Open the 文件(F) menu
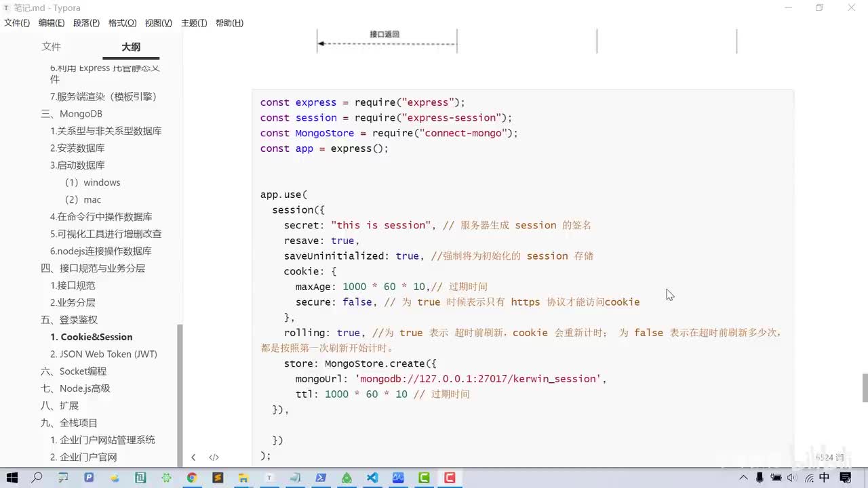 17,23
